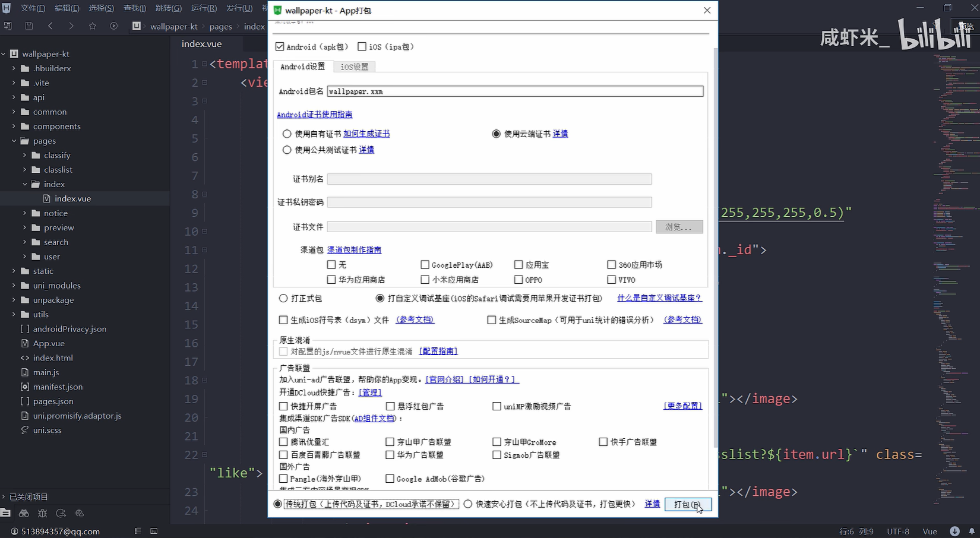This screenshot has height=538, width=980.
Task: Open the project manager icon in the bottom sidebar
Action: click(6, 513)
